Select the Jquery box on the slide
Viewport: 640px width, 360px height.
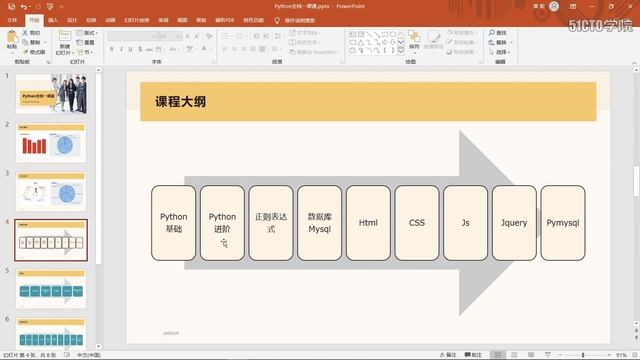coord(514,223)
